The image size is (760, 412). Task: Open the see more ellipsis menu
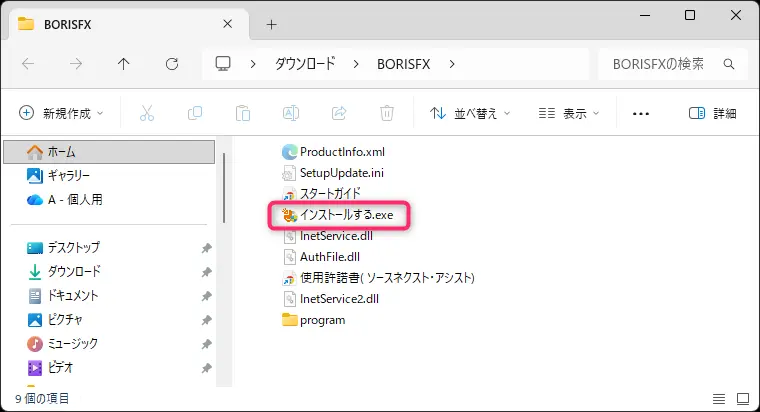click(x=641, y=114)
